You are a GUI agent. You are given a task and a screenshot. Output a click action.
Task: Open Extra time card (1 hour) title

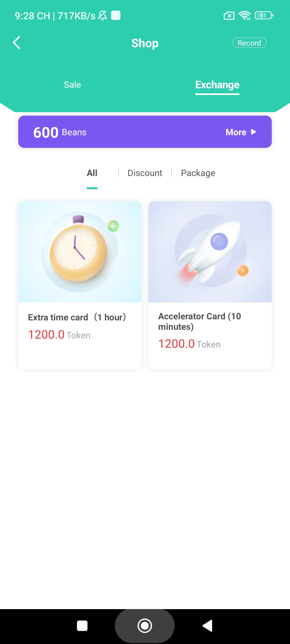[x=77, y=317]
